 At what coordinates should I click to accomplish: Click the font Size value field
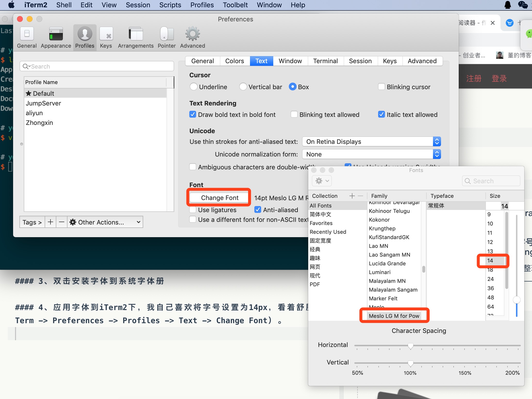[x=505, y=206]
